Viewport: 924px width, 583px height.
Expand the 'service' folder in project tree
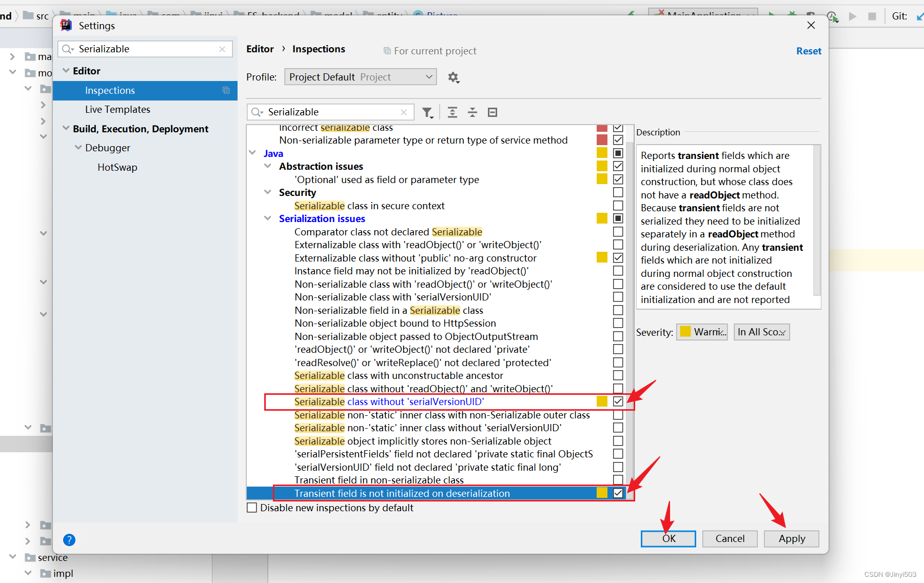click(x=13, y=557)
